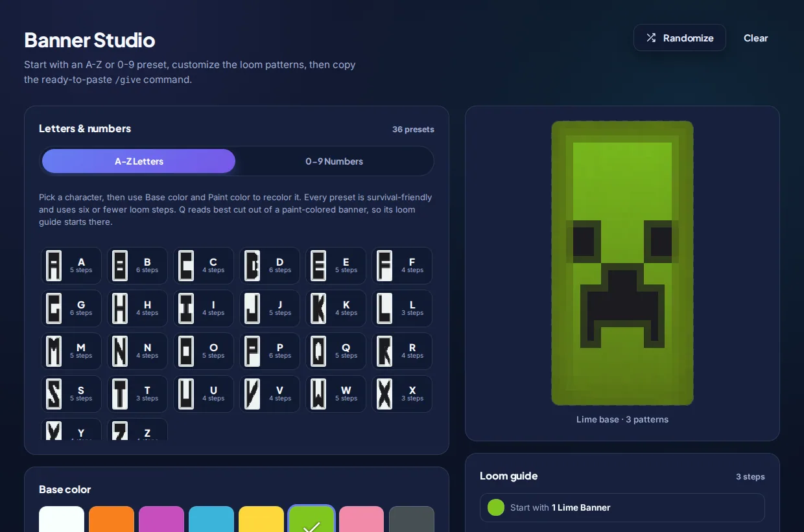Pick the pink base color swatch
This screenshot has height=532, width=804.
(361, 519)
